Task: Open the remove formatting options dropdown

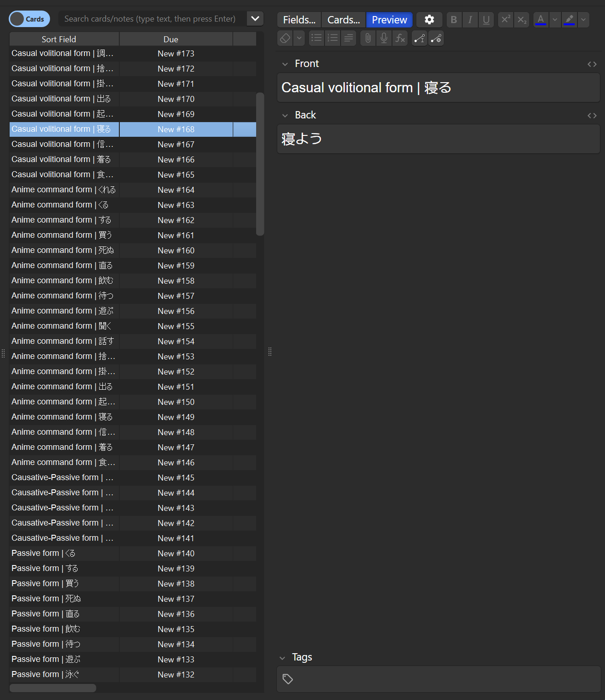Action: point(299,38)
